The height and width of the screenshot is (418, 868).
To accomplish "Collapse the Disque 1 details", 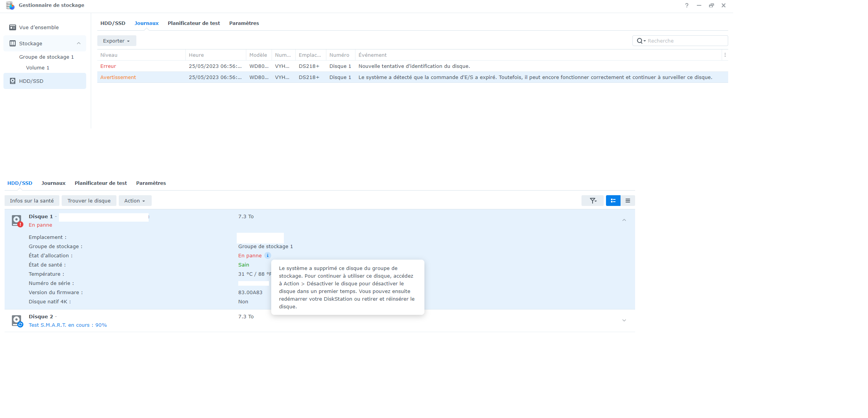I will click(624, 220).
